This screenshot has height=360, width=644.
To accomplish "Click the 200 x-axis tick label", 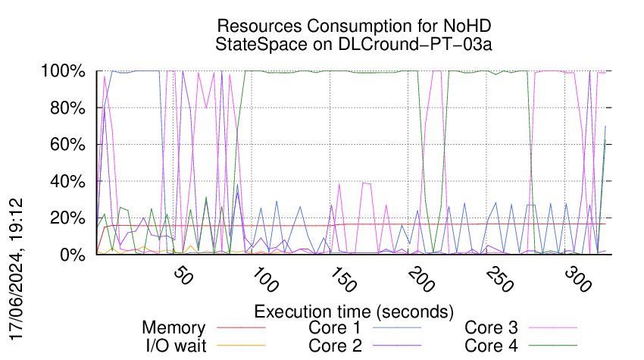I will [x=421, y=280].
